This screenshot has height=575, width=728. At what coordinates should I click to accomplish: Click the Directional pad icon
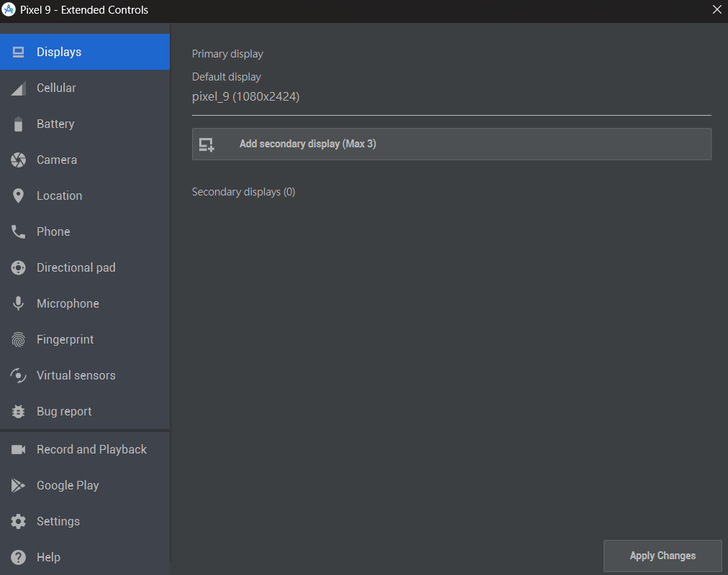click(18, 267)
